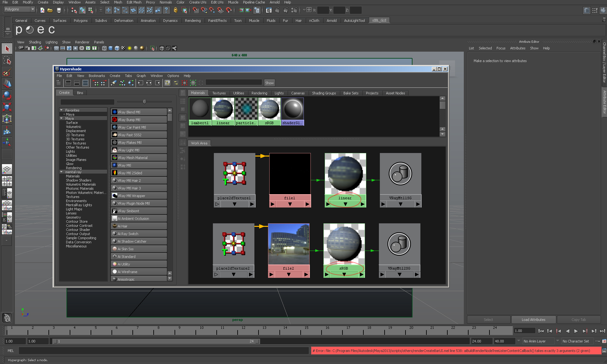607x364 pixels.
Task: Switch to the Textures tab in Hypershade
Action: 219,93
